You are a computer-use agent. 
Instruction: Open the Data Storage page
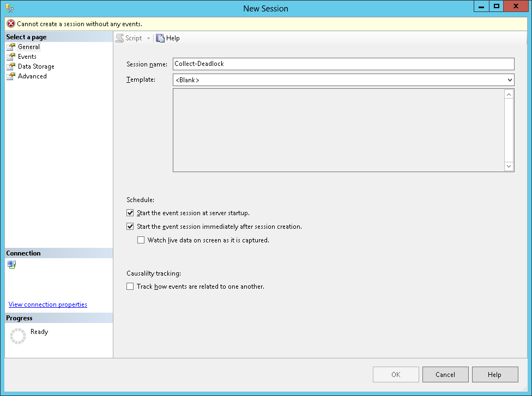tap(36, 66)
